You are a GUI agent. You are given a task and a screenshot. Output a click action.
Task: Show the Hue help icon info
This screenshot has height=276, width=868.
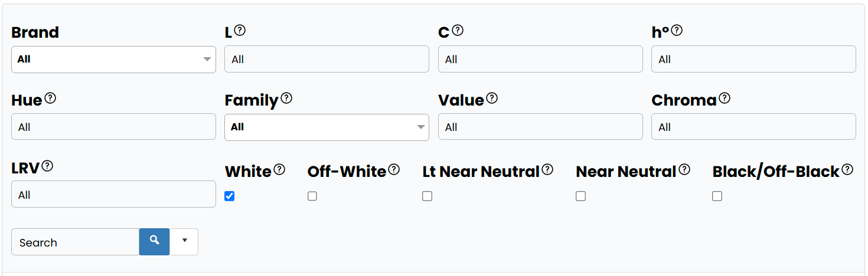pyautogui.click(x=50, y=98)
